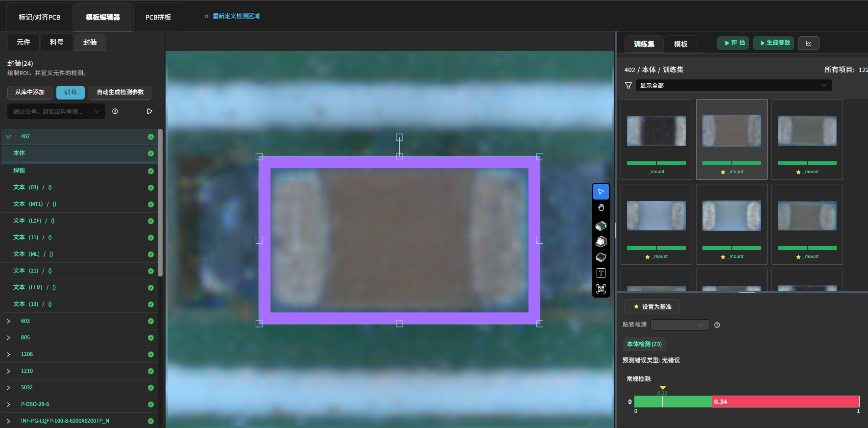Toggle the green check on 1206 row
Image resolution: width=868 pixels, height=428 pixels.
pyautogui.click(x=151, y=354)
